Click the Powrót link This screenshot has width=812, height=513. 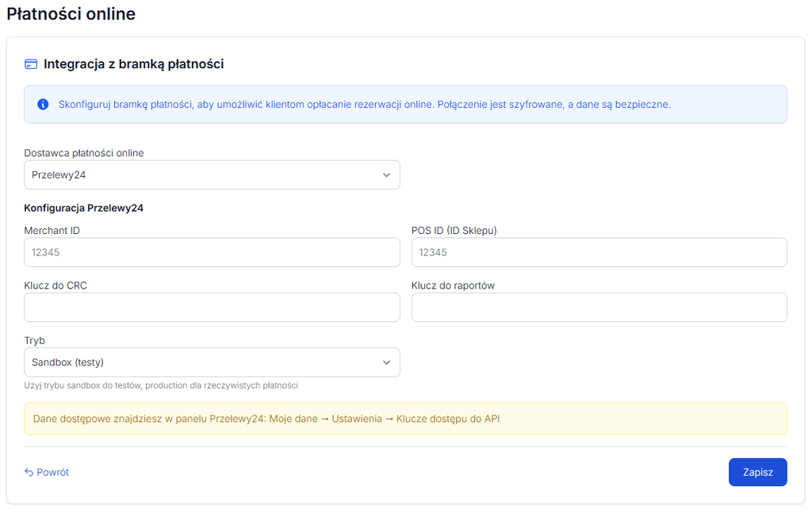pyautogui.click(x=47, y=472)
